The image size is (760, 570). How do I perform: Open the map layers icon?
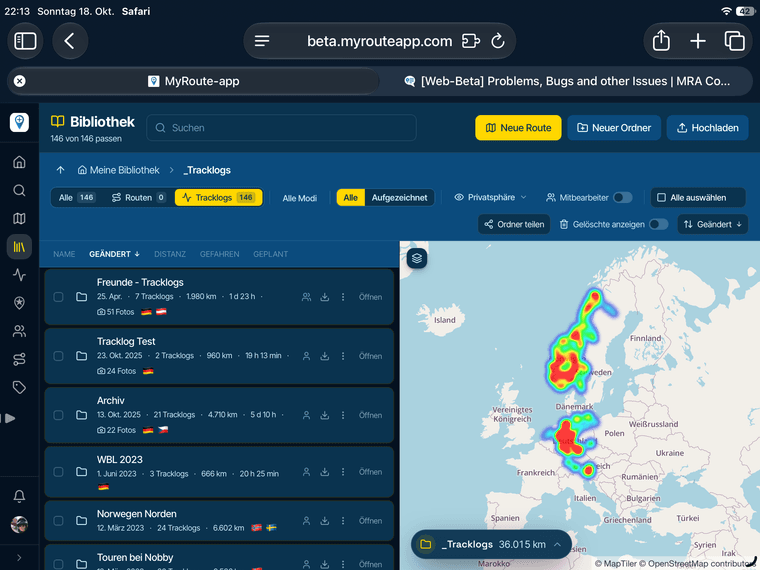[x=417, y=258]
